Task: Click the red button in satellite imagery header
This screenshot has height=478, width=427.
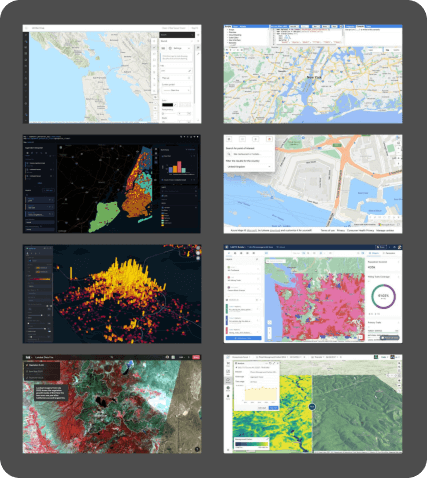Action: coord(196,357)
